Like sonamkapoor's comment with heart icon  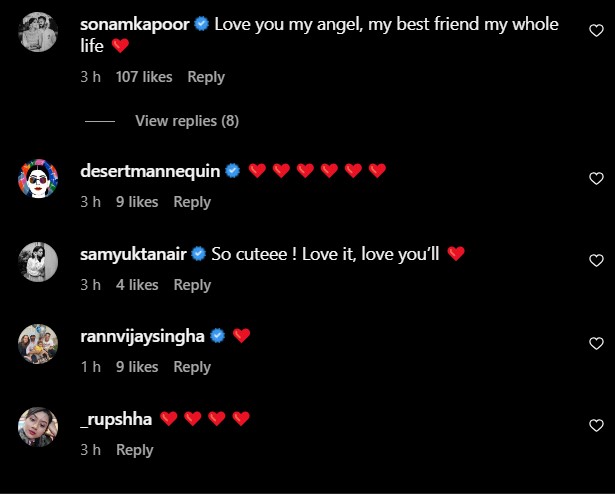coord(597,31)
